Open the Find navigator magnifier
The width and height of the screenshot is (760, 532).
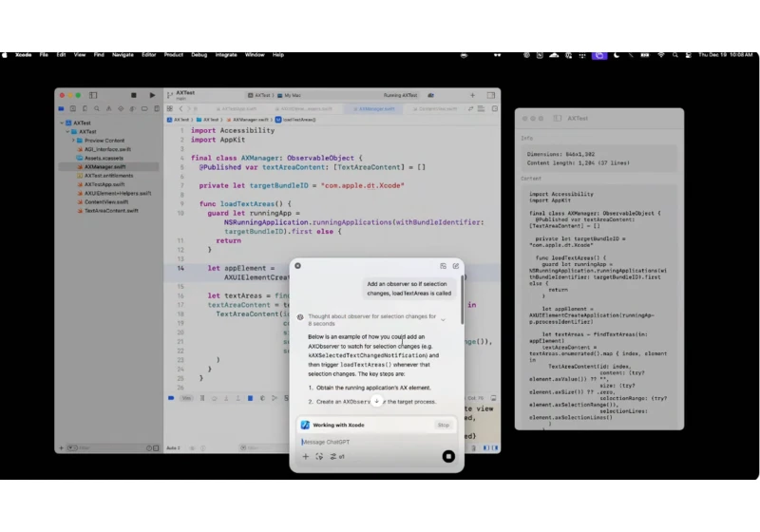[97, 108]
